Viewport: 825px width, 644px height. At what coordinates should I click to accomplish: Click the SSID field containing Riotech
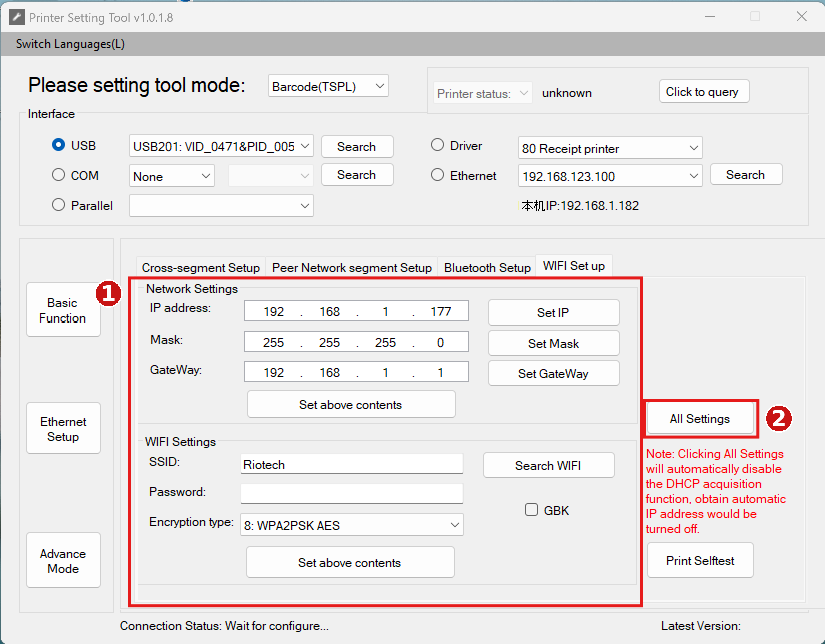(352, 464)
